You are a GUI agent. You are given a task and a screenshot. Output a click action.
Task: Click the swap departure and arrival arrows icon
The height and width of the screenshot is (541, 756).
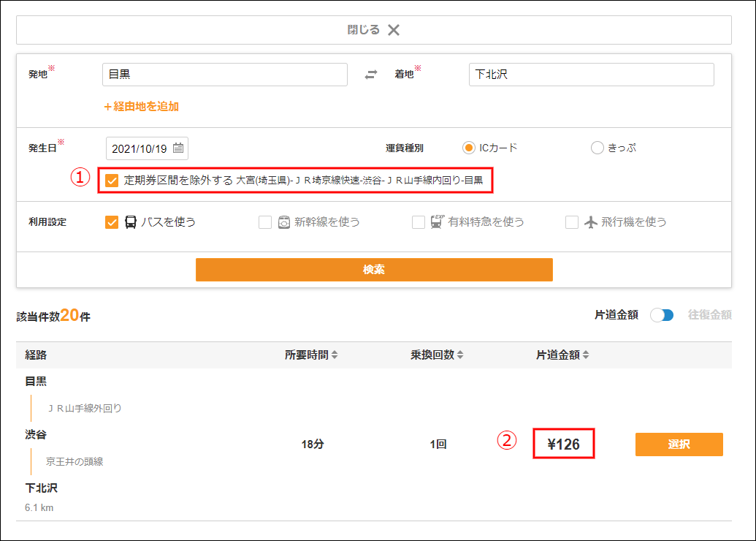coord(371,75)
